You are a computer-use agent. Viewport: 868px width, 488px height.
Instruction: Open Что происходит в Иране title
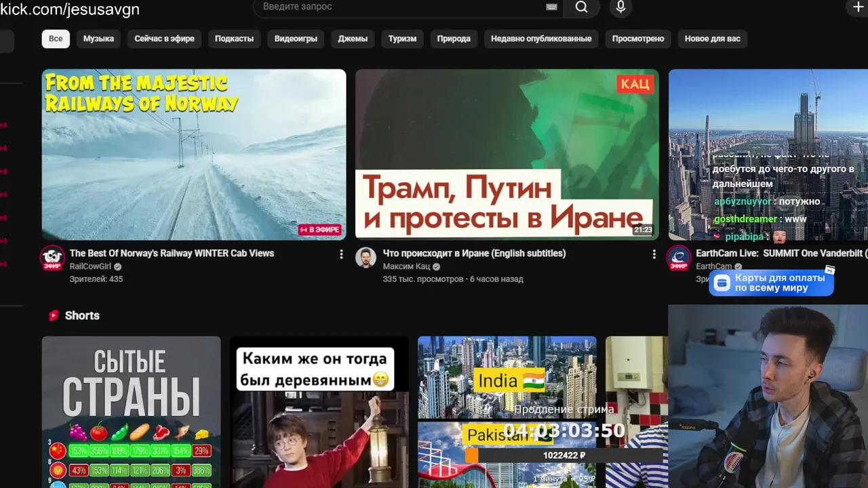pyautogui.click(x=474, y=253)
